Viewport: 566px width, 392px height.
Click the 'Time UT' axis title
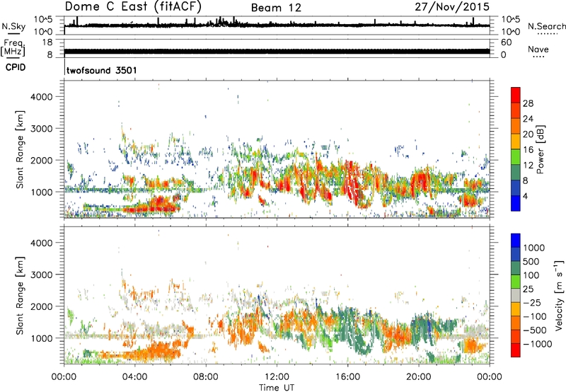(277, 387)
